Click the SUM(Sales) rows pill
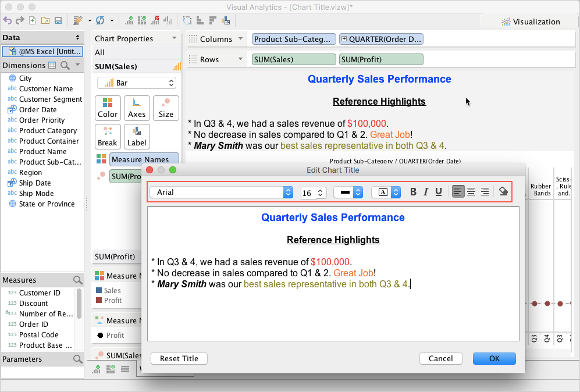The height and width of the screenshot is (392, 580). 294,59
